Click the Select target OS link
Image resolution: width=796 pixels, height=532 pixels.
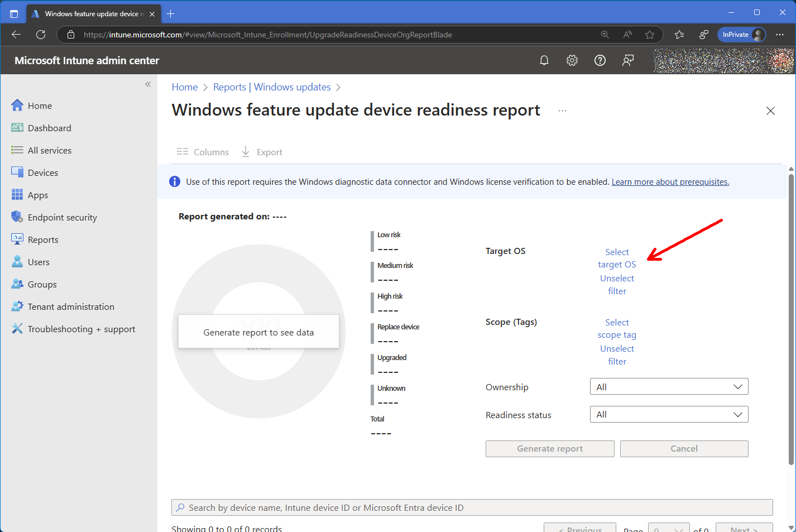pyautogui.click(x=617, y=258)
